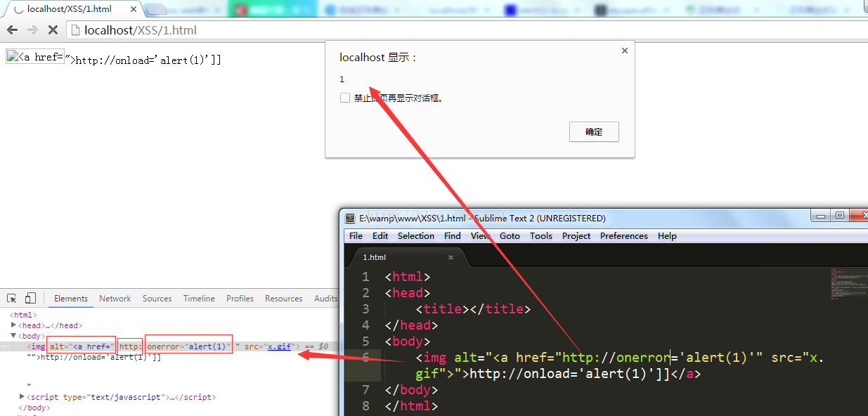
Task: Open the Find menu in Sublime Text
Action: click(453, 236)
